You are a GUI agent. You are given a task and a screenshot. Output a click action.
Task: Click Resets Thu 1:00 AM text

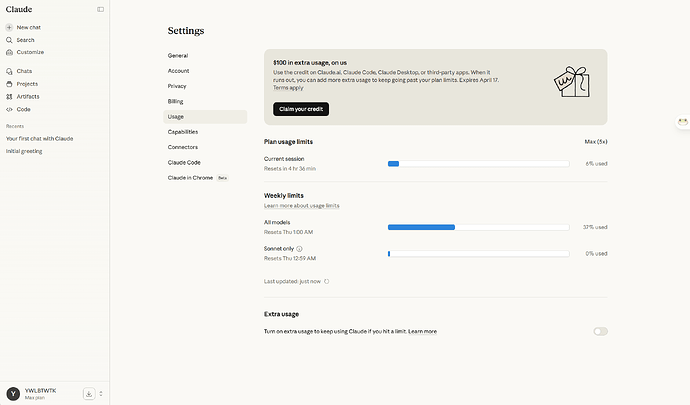pyautogui.click(x=289, y=232)
